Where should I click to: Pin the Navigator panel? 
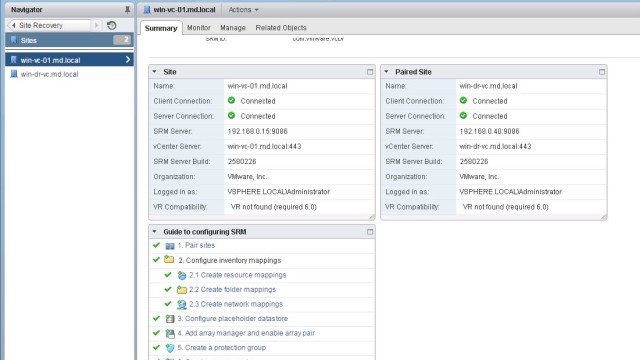[x=127, y=9]
